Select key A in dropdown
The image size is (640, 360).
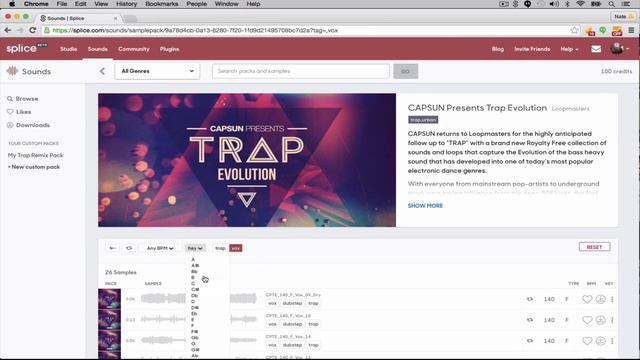(x=193, y=260)
